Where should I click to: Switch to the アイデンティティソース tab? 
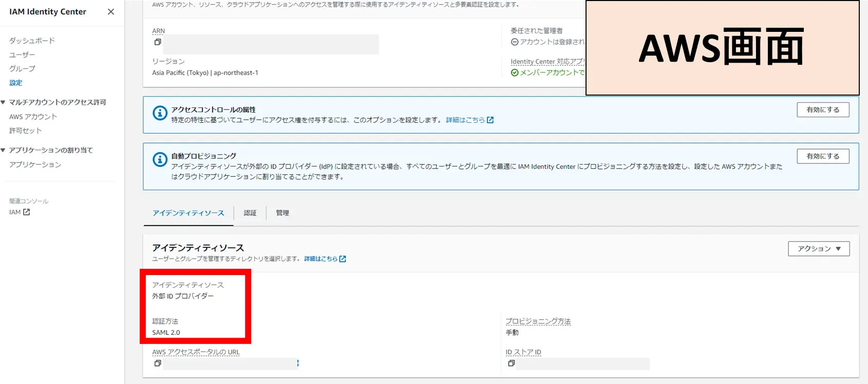click(x=188, y=213)
